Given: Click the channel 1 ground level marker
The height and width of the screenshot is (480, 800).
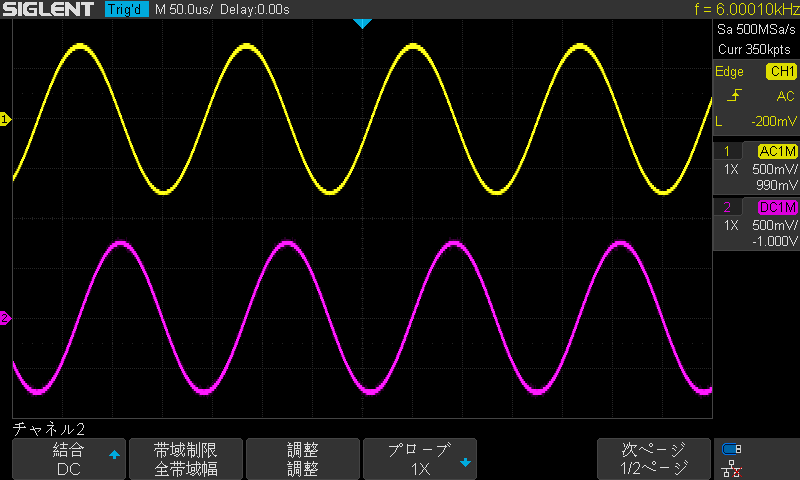Looking at the screenshot, I should 5,119.
